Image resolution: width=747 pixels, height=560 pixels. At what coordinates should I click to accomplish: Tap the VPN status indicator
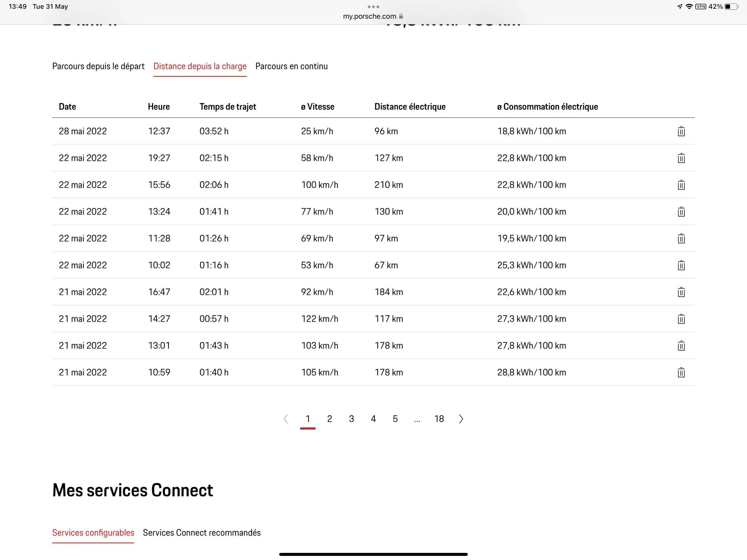pos(701,7)
